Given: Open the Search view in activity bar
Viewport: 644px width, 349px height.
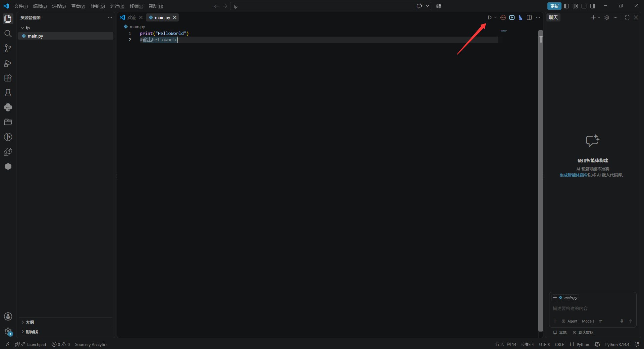Looking at the screenshot, I should pyautogui.click(x=8, y=34).
